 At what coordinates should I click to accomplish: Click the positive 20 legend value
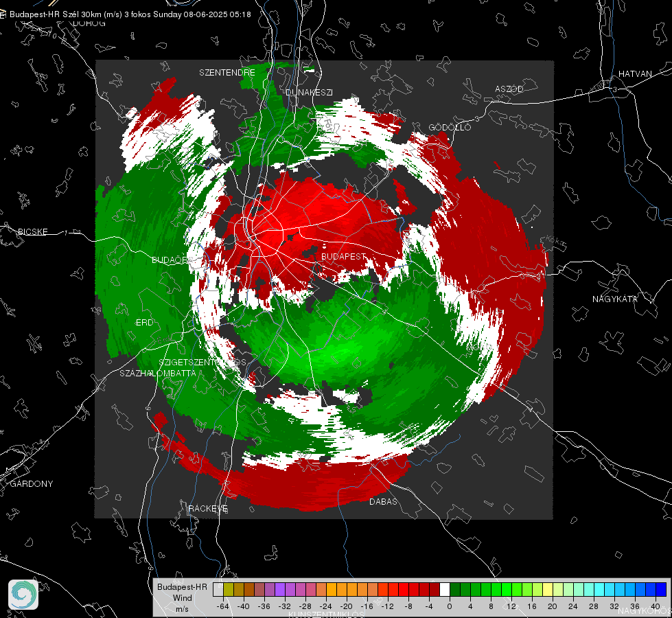(x=553, y=606)
